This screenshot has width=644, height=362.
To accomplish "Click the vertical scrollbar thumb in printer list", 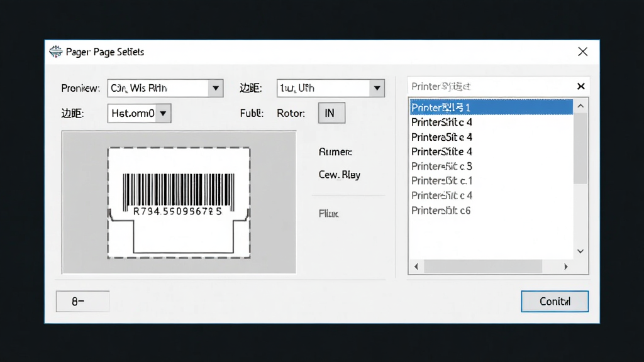I will [x=580, y=148].
